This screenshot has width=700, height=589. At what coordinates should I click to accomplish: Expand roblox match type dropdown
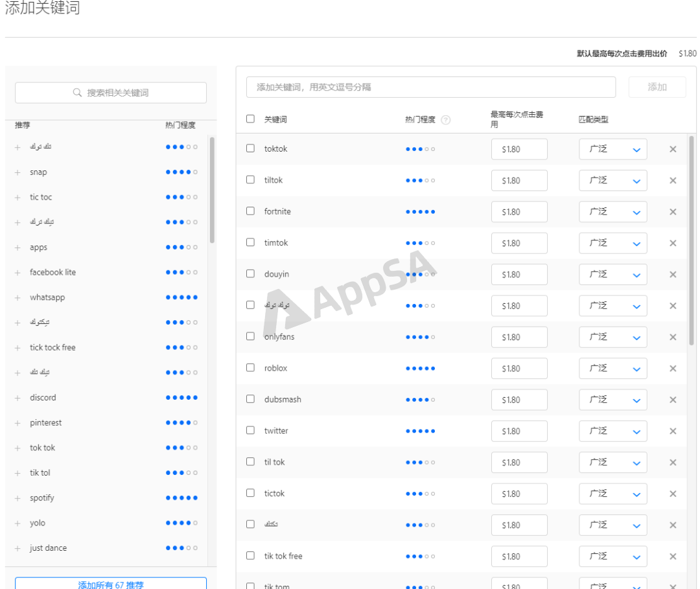pyautogui.click(x=613, y=368)
